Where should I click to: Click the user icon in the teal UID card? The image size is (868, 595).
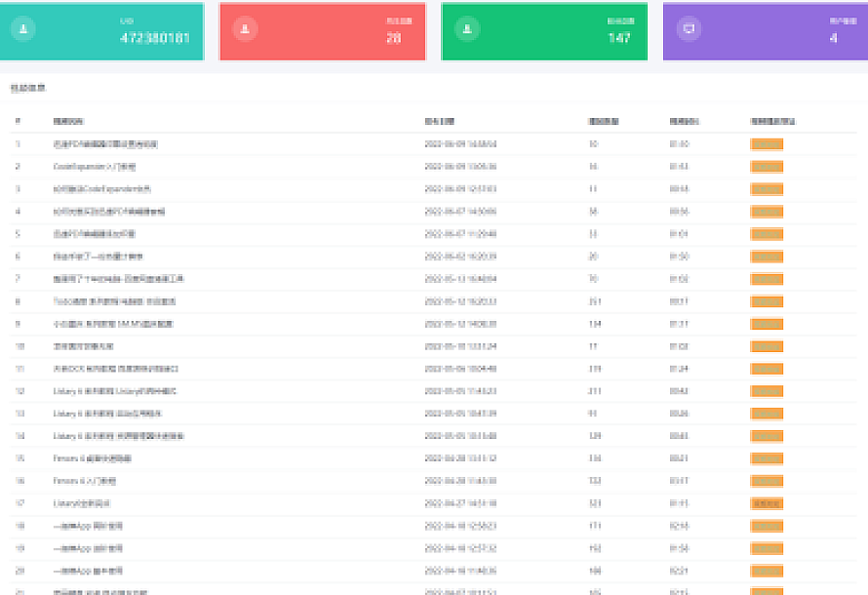pyautogui.click(x=23, y=29)
